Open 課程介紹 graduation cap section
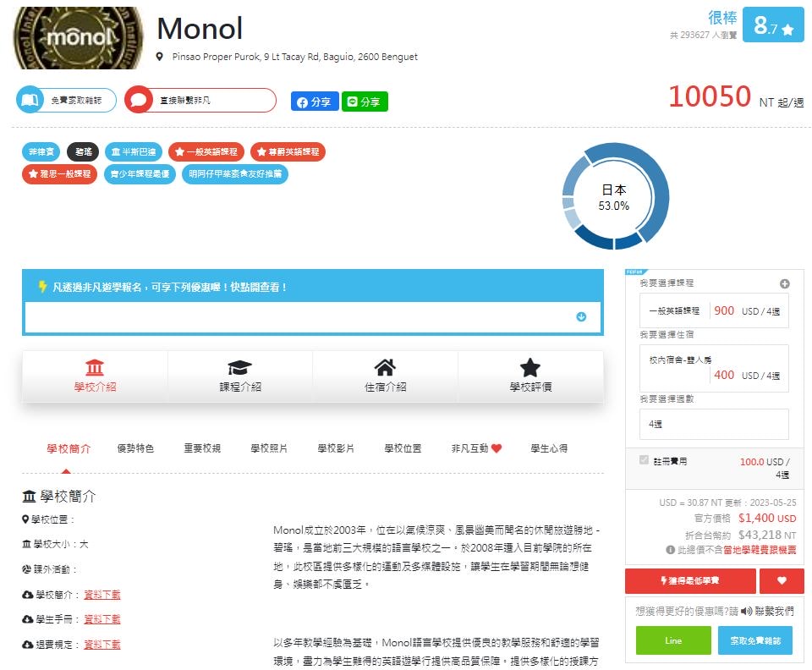Screen dimensions: 812x670 (240, 376)
